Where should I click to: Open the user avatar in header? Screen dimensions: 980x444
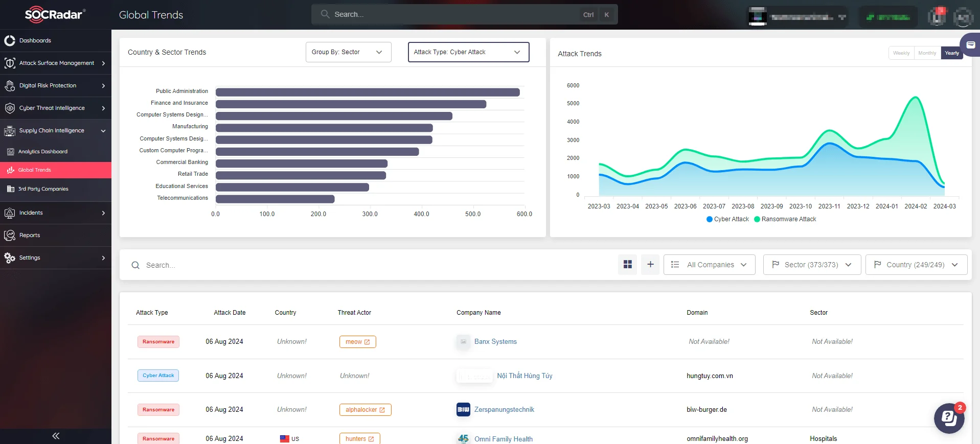[x=964, y=16]
